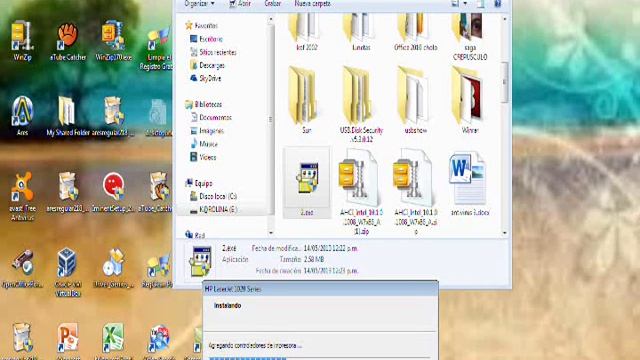Select the aTube_Catcher installer icon on desktop

158,191
